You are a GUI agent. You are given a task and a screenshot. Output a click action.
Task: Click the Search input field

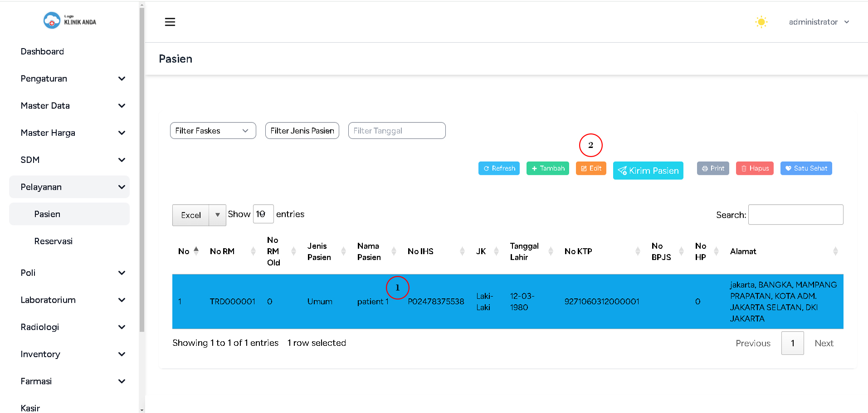click(x=795, y=215)
